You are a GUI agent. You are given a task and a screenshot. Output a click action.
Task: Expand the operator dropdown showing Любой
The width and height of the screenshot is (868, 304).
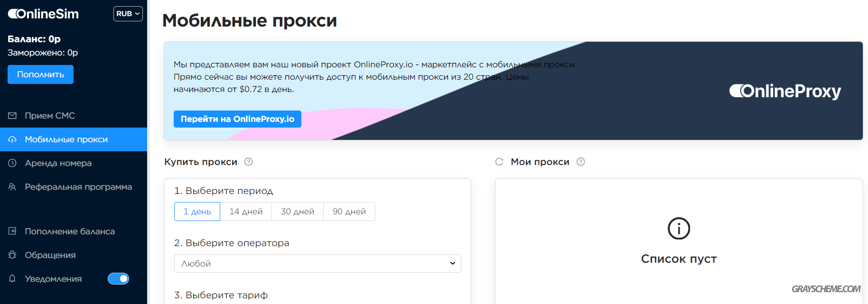[x=317, y=264]
